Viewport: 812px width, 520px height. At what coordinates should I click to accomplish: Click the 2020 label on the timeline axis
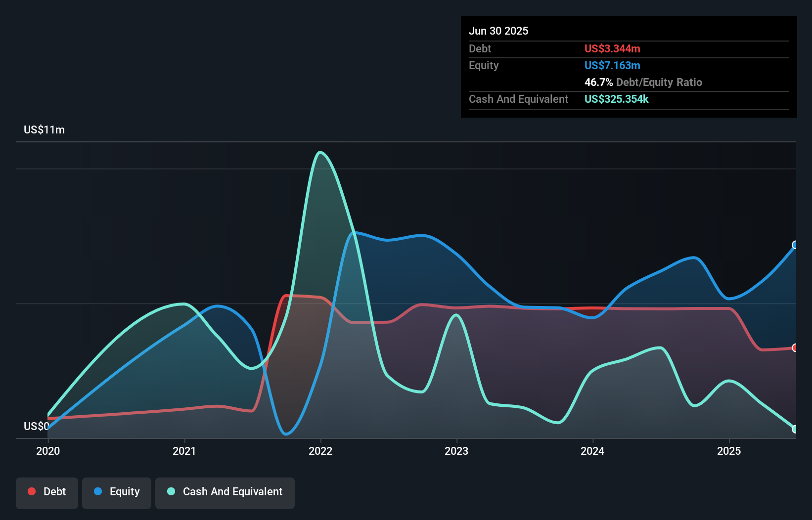[x=47, y=451]
